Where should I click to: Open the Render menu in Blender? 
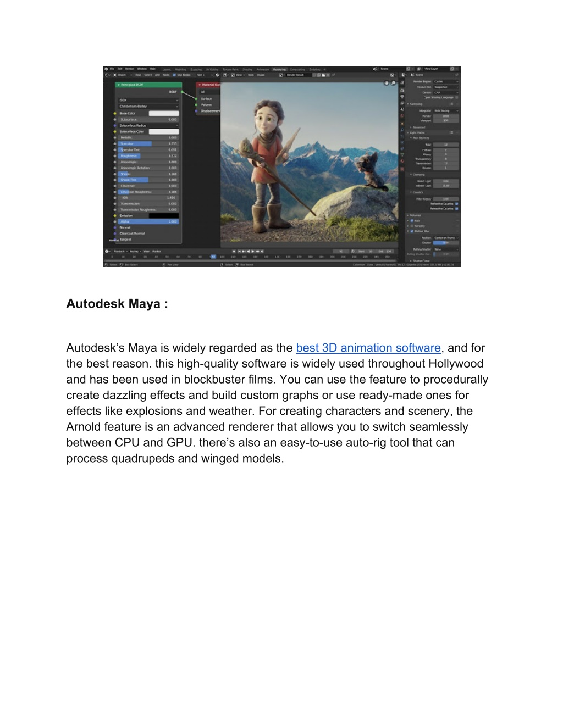point(129,69)
